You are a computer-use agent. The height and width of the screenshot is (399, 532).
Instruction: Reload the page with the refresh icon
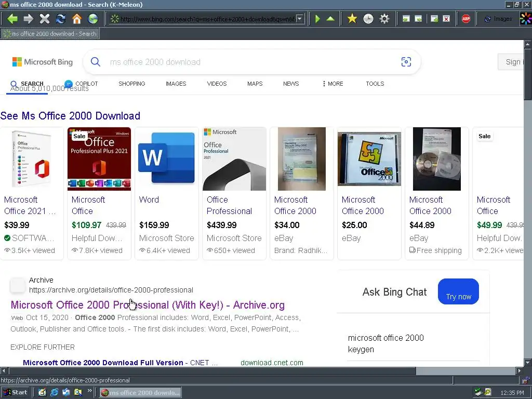pyautogui.click(x=61, y=19)
